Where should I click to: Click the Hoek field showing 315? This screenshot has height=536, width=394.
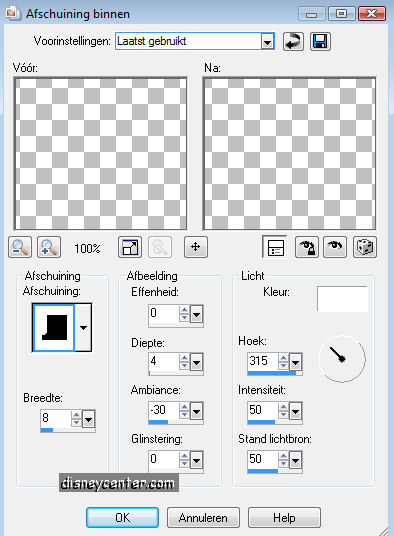click(263, 362)
